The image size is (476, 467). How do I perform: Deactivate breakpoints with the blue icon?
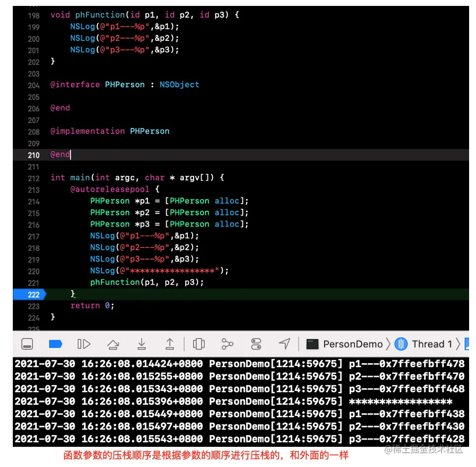pyautogui.click(x=56, y=344)
